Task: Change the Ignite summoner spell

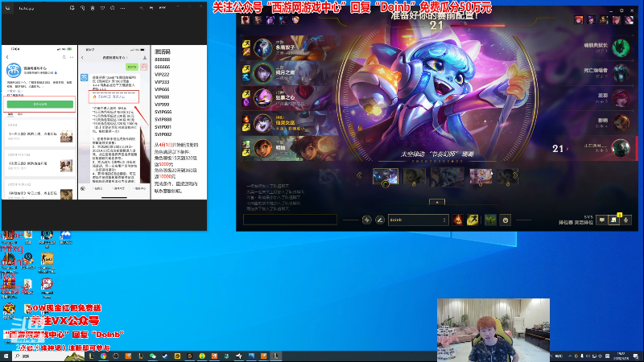Action: (457, 220)
